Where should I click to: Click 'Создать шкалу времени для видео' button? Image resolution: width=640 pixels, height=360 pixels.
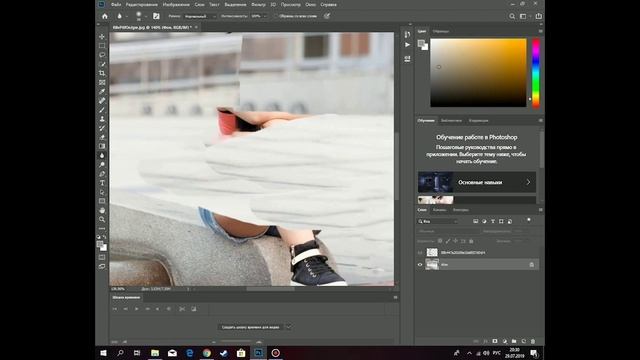coord(251,327)
